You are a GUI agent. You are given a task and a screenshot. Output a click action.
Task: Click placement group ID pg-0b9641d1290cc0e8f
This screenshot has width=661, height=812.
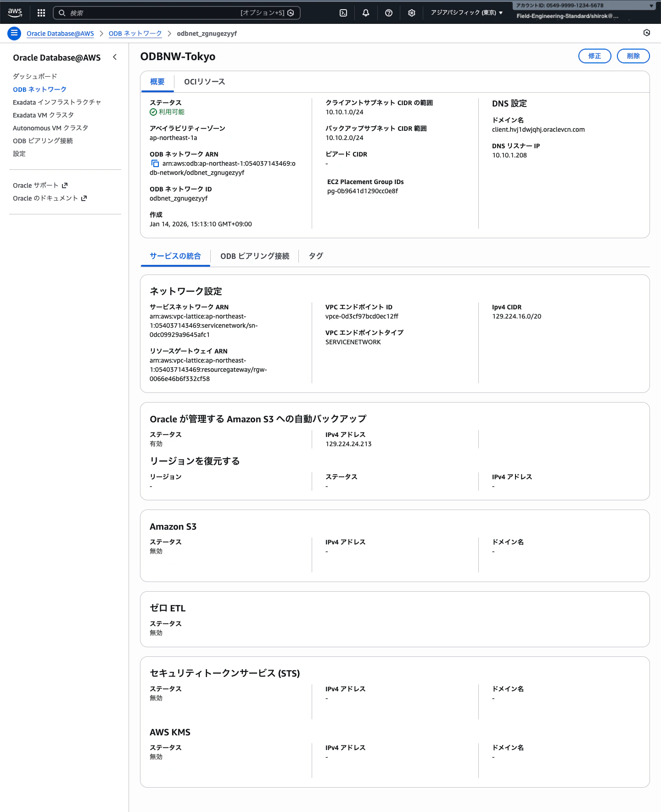(x=363, y=191)
